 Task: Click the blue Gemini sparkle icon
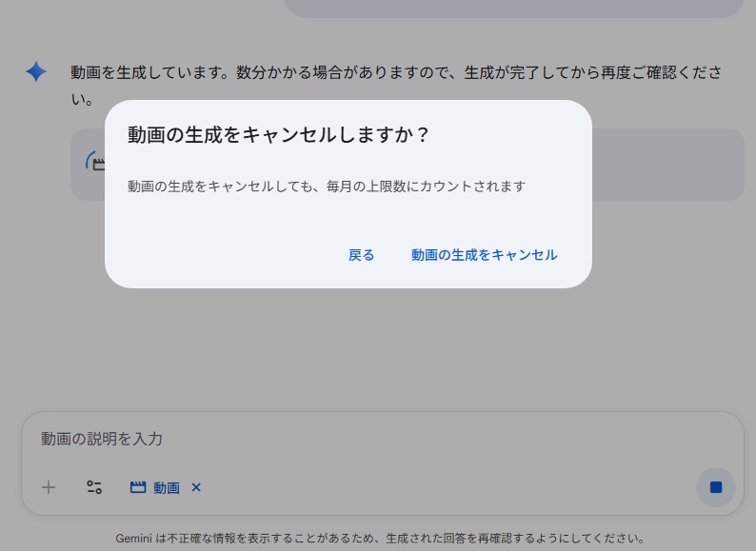(36, 72)
